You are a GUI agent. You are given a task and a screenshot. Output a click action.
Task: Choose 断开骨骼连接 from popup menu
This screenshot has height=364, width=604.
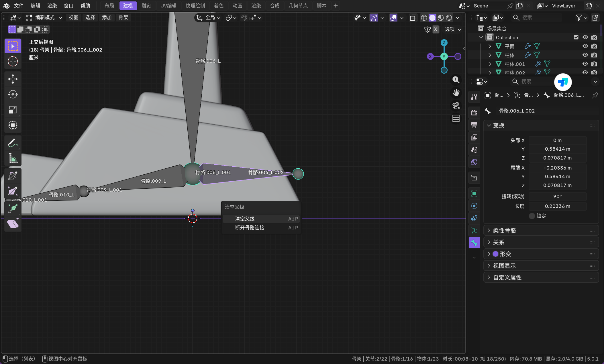[250, 228]
